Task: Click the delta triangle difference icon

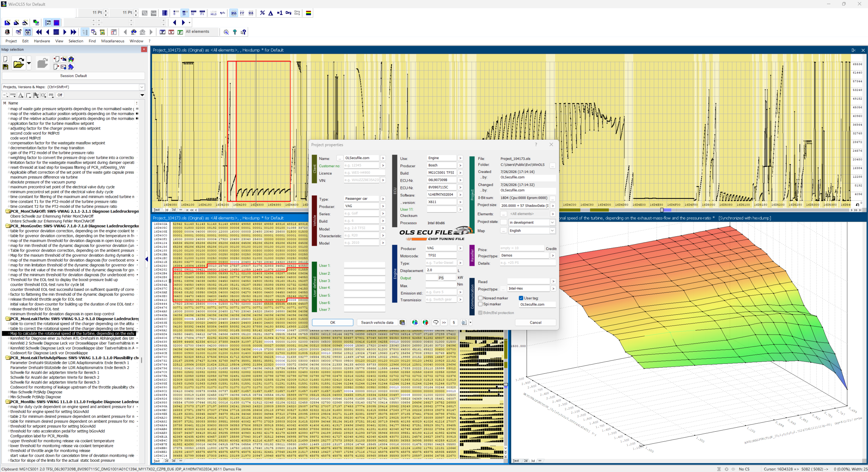Action: click(x=271, y=13)
